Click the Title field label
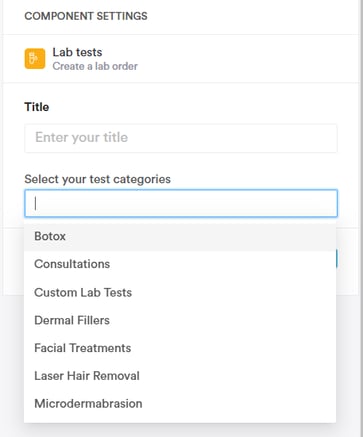Image resolution: width=363 pixels, height=437 pixels. click(x=37, y=107)
